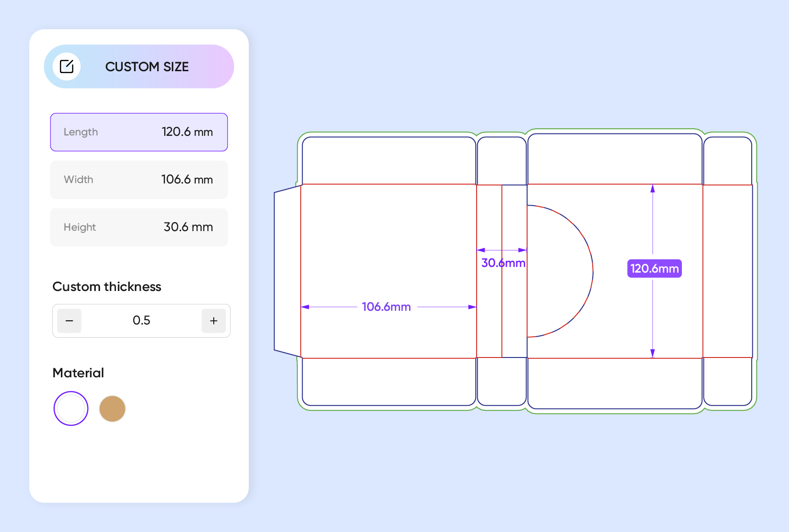Click the 106.6mm dimension label on dieline
789x532 pixels.
point(386,307)
